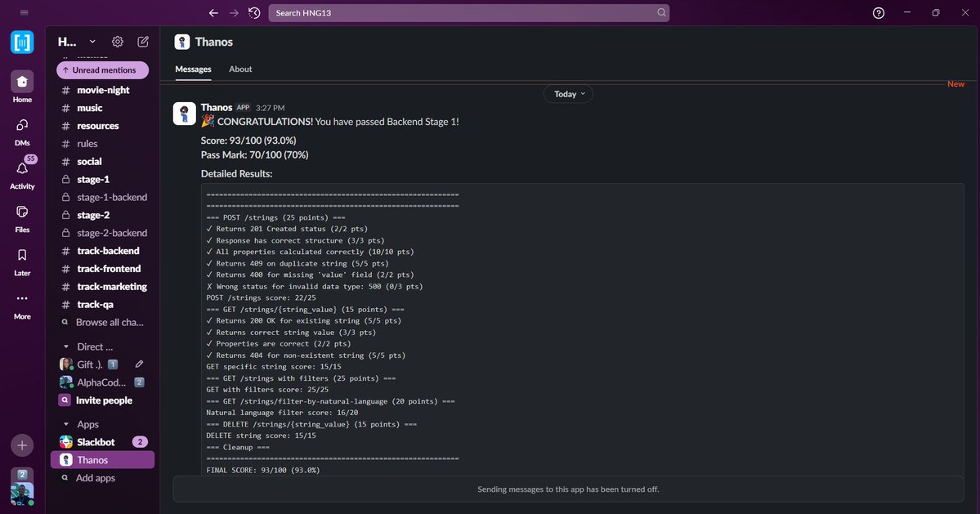Go back using the left arrow
This screenshot has width=980, height=514.
tap(214, 12)
